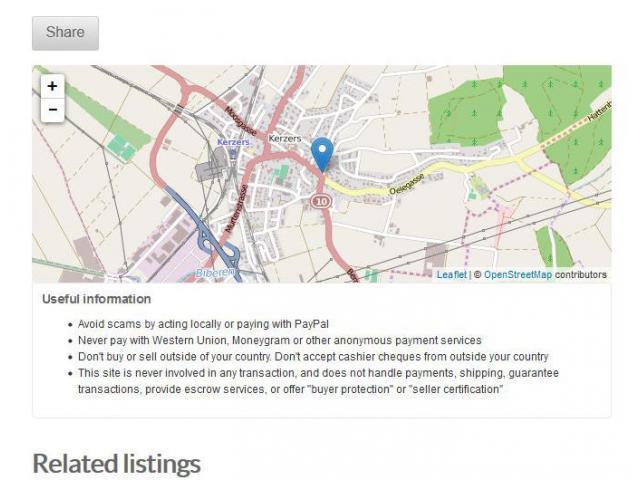Screen dimensions: 640x480
Task: Zoom in the map with plus
Action: click(52, 86)
